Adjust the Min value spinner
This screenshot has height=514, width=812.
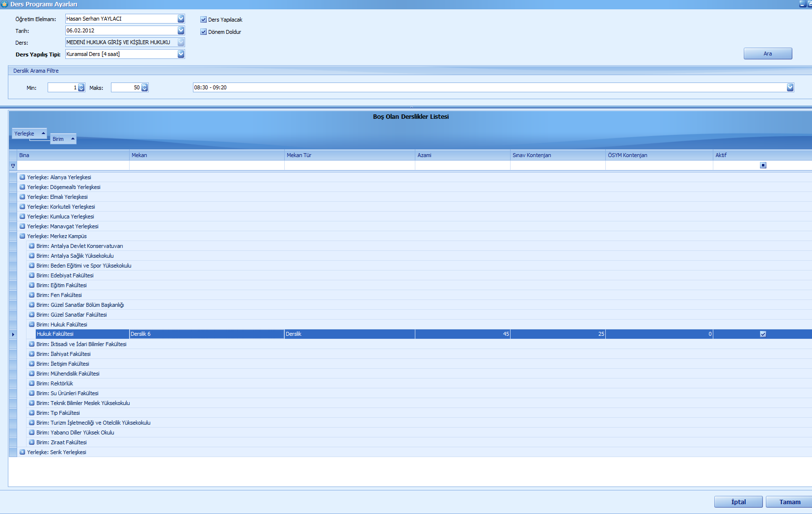(81, 87)
